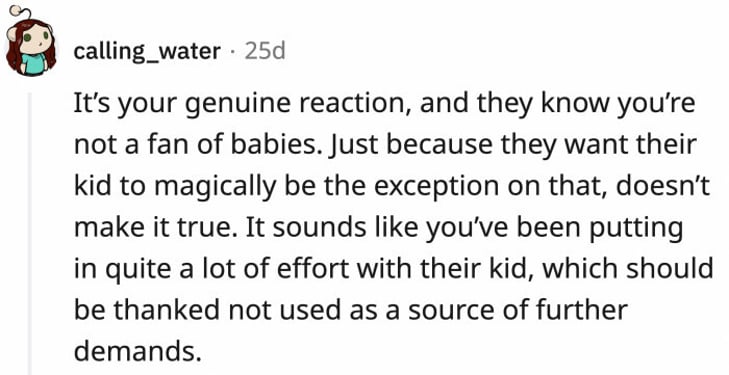The width and height of the screenshot is (729, 375).
Task: Click the line starting "not a fan of babies"
Action: click(x=385, y=146)
